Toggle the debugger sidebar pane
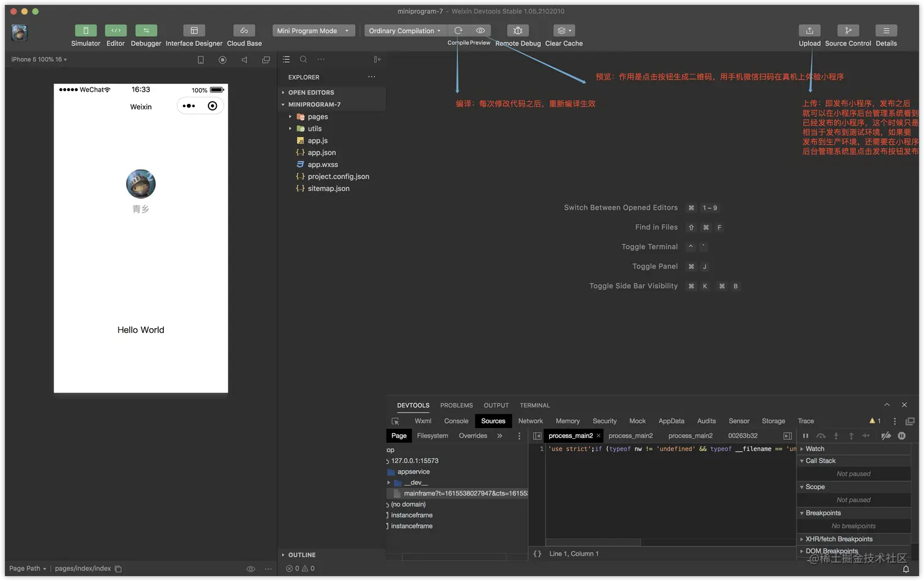The height and width of the screenshot is (581, 924). (x=788, y=436)
